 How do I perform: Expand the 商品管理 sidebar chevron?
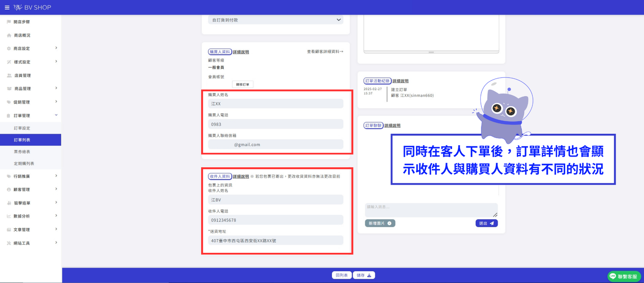(56, 88)
